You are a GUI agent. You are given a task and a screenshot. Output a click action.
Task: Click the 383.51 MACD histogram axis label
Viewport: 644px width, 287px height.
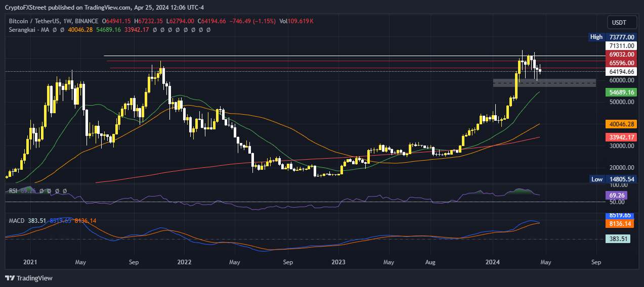pos(618,240)
